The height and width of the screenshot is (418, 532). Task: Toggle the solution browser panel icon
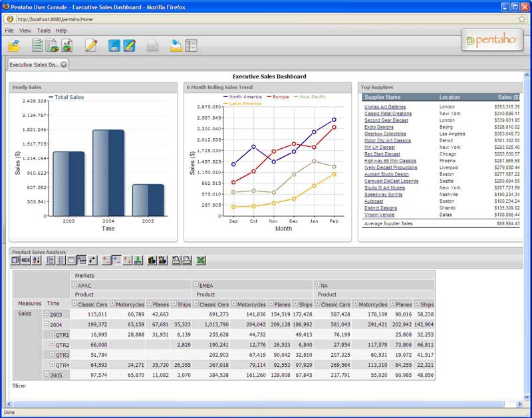pos(191,46)
